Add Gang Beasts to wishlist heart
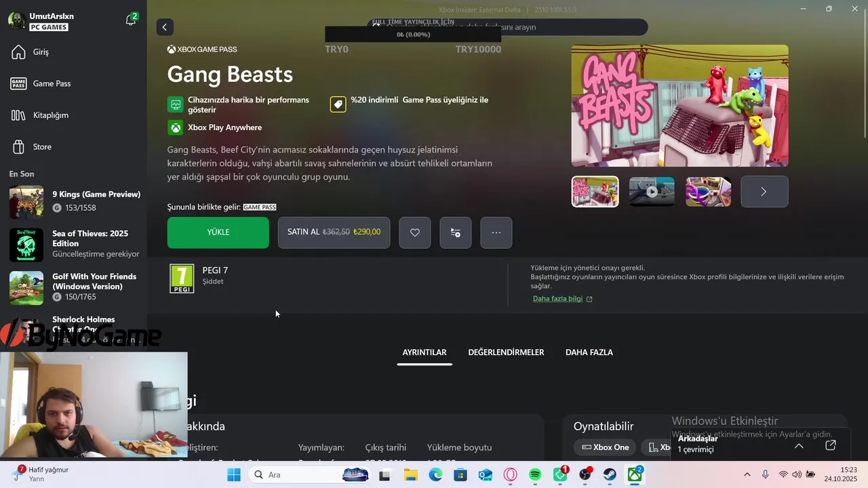The image size is (868, 488). [x=415, y=232]
